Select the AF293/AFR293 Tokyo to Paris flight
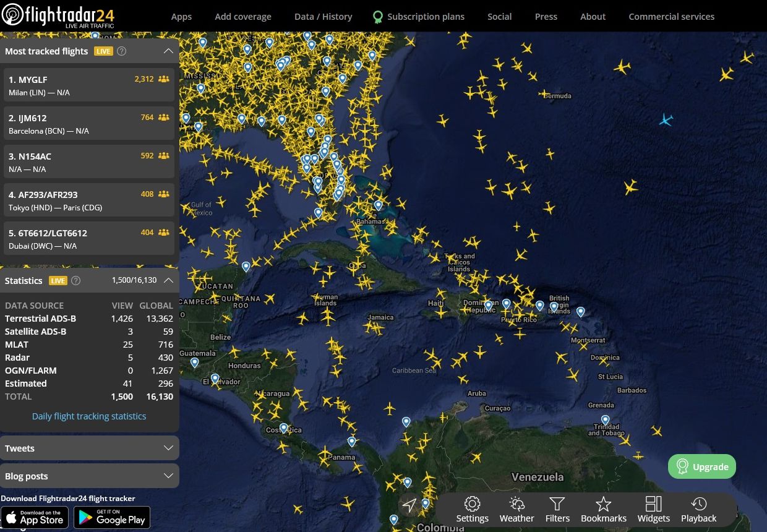 tap(89, 200)
